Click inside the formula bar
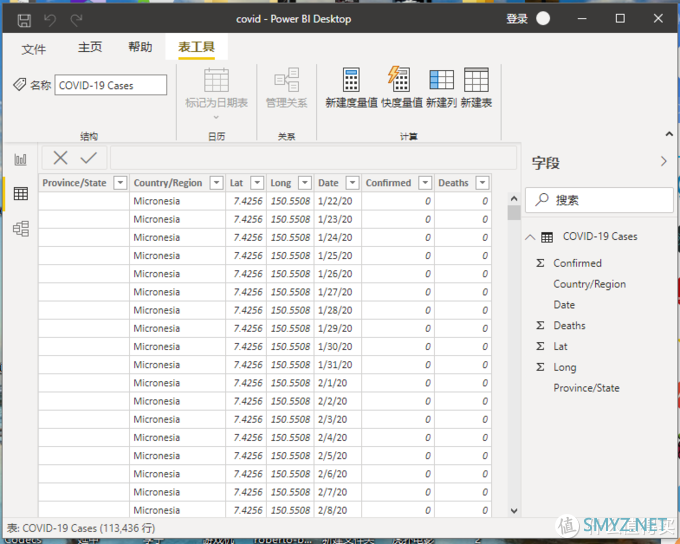The image size is (680, 544). tap(313, 157)
